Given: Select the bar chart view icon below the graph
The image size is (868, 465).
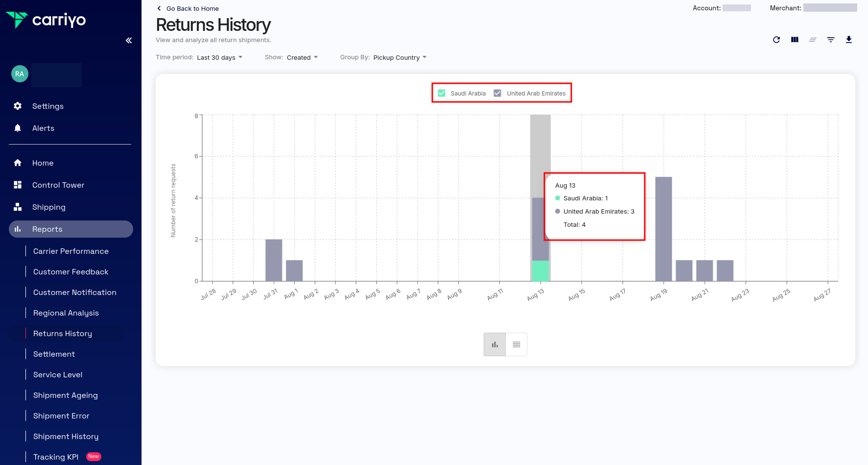Looking at the screenshot, I should [494, 344].
